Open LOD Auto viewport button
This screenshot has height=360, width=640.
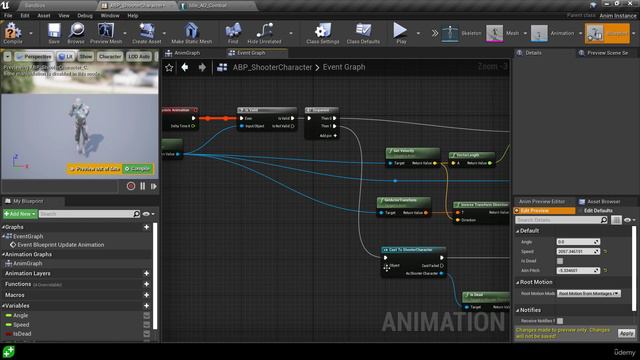(x=138, y=57)
